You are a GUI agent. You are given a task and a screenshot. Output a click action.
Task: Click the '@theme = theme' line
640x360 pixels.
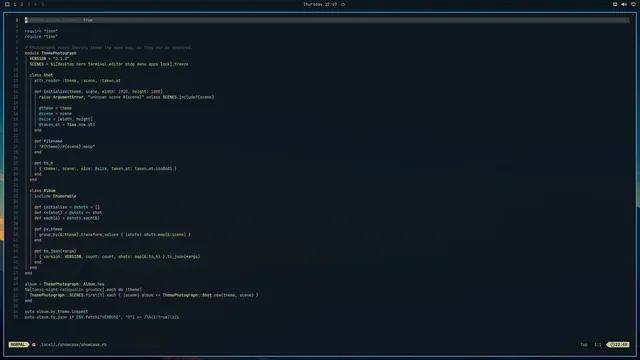click(x=55, y=108)
